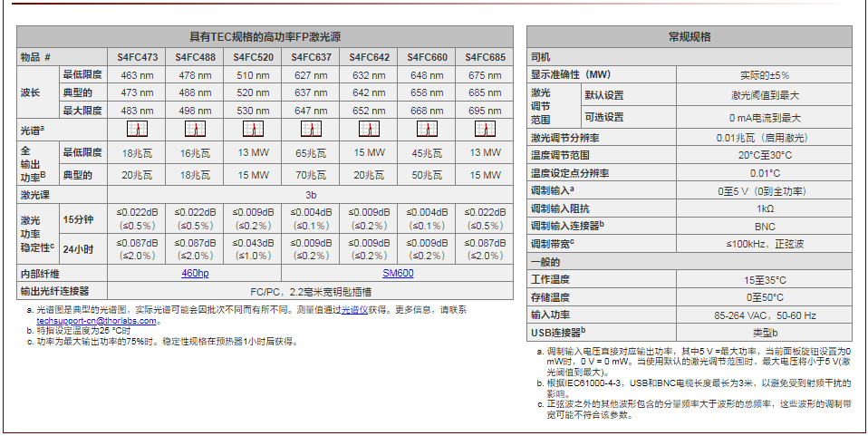Select the 调制带宽 row label

click(553, 242)
